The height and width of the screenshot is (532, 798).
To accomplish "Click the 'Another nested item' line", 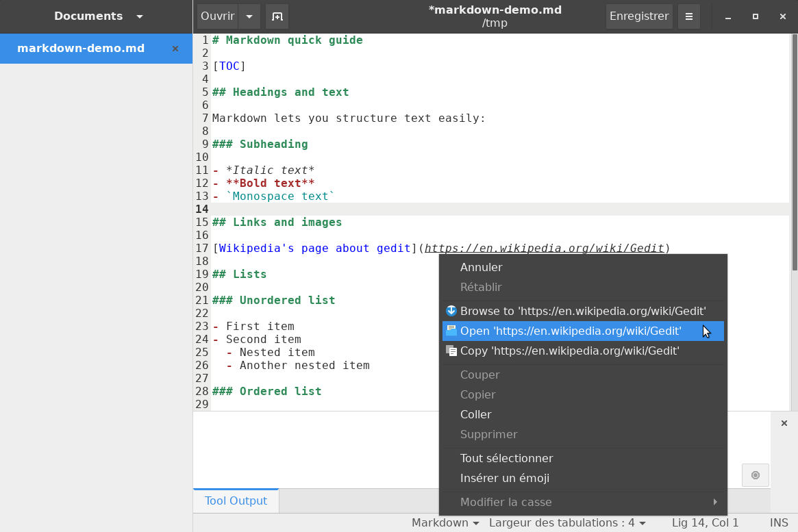I will coord(305,365).
